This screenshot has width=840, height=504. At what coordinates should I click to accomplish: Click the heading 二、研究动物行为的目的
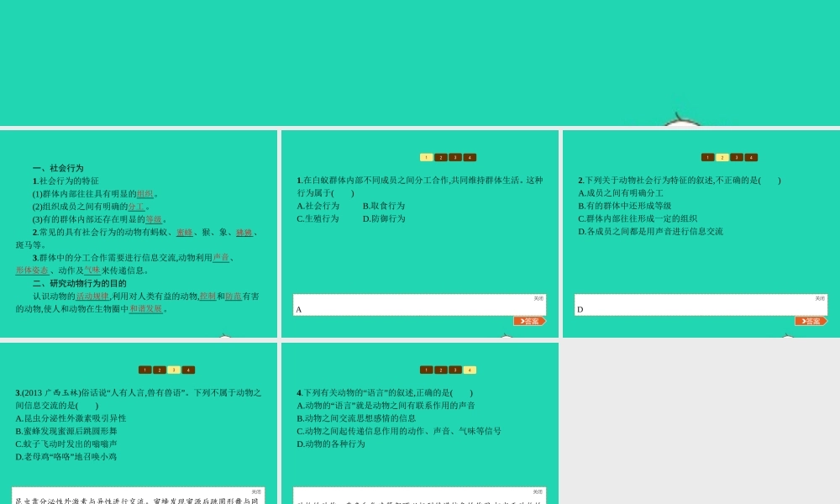pos(79,283)
